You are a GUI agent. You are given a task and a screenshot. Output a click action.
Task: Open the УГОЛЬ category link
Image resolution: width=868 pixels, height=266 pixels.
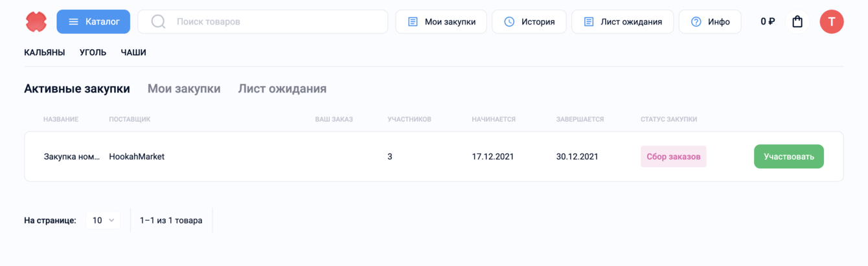click(93, 52)
